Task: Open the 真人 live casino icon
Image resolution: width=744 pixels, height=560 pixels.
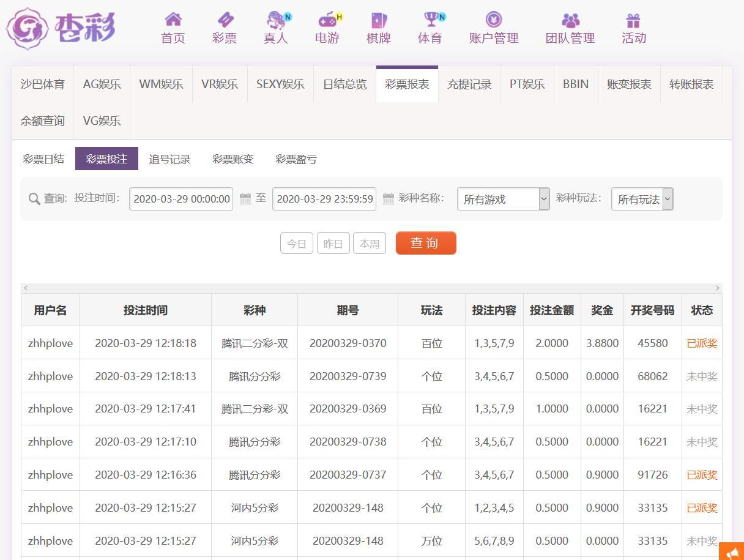Action: (x=277, y=20)
